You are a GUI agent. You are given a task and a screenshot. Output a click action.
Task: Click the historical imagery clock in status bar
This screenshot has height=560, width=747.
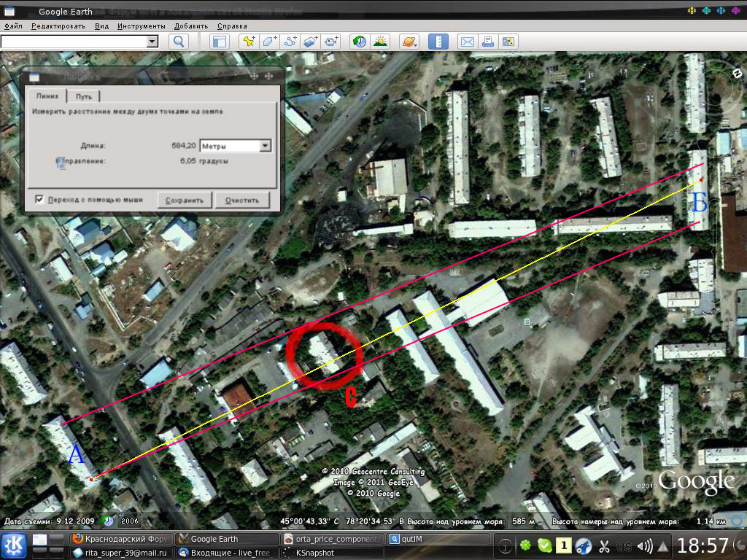coord(108,521)
